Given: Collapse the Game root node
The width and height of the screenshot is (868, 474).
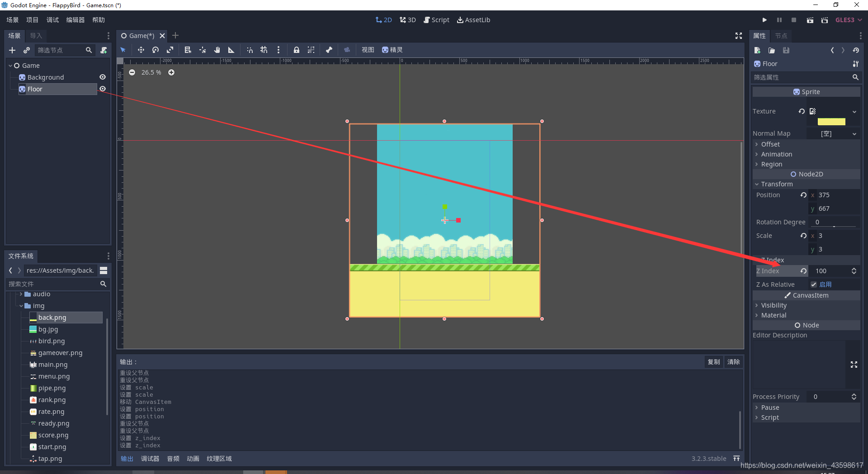Looking at the screenshot, I should (x=10, y=66).
